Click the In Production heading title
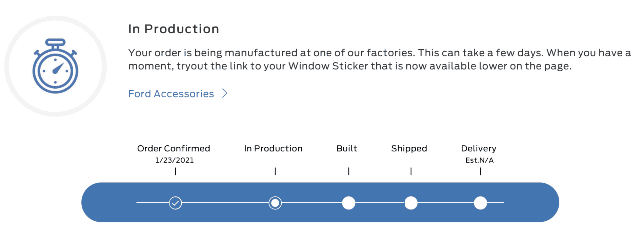This screenshot has width=644, height=238. pos(174,29)
